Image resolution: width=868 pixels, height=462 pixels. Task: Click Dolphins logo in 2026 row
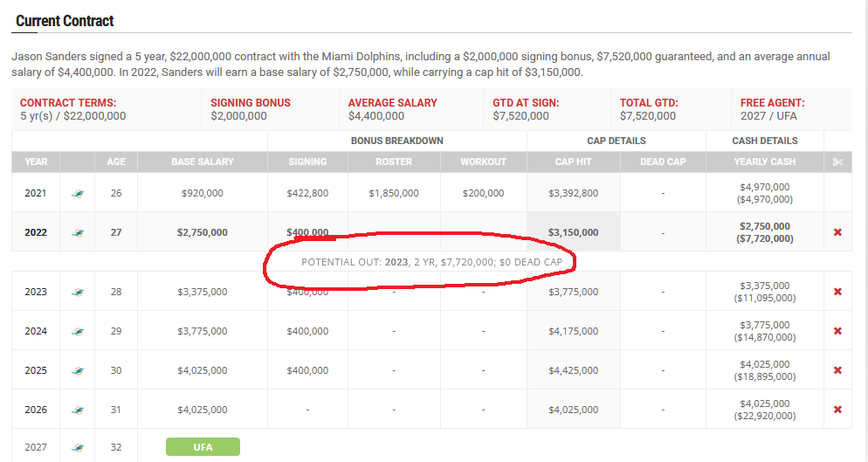[78, 410]
